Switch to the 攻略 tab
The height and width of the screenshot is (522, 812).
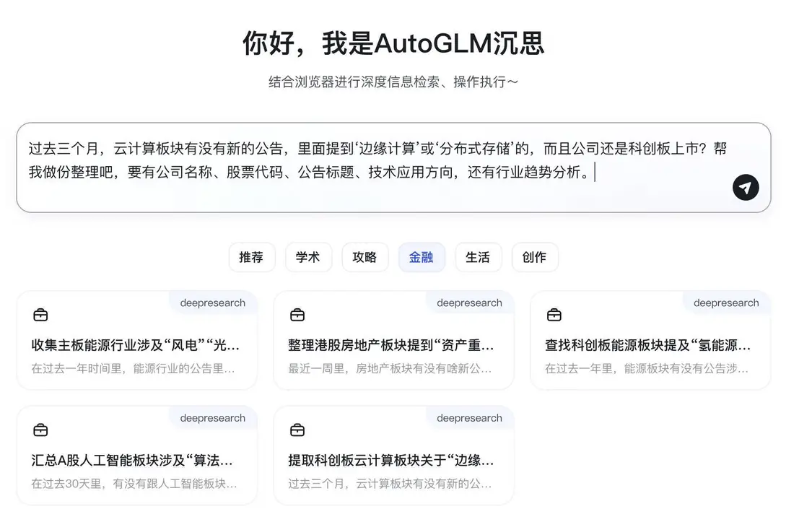[364, 257]
